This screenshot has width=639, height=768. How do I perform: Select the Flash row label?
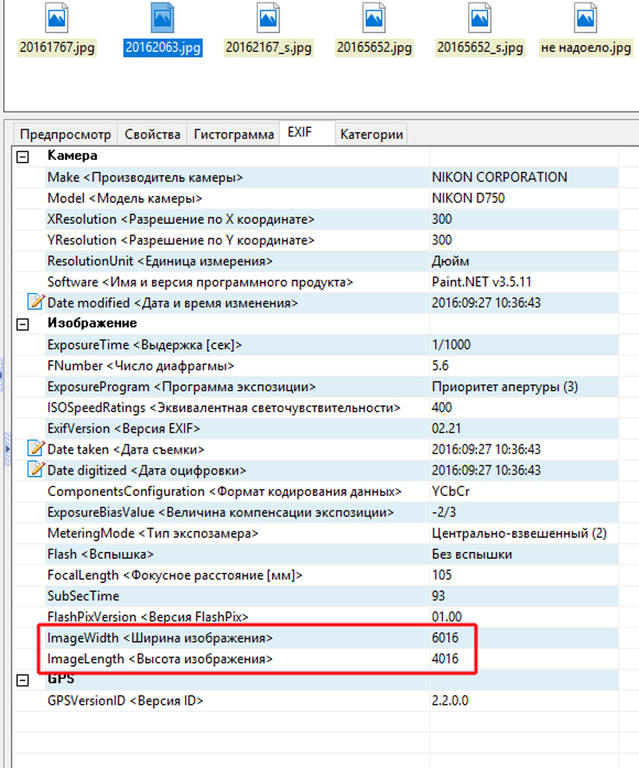point(100,554)
